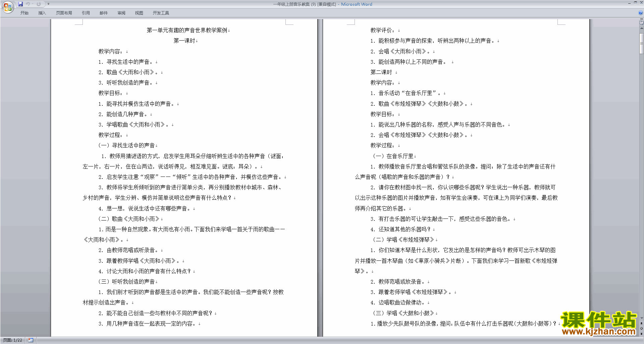
Task: Select the 审阅 ribbon tab
Action: [x=121, y=13]
